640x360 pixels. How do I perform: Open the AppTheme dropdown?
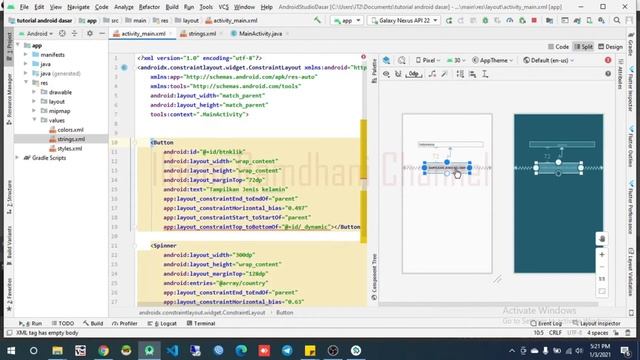coord(492,60)
